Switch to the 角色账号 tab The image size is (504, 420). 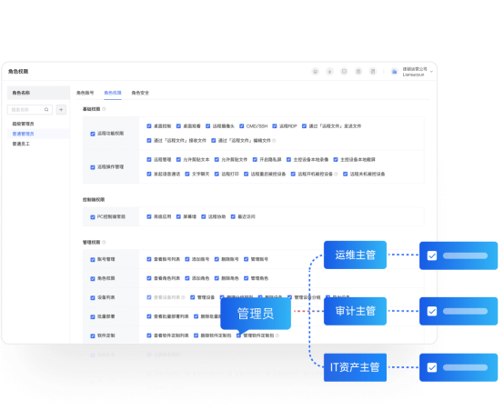click(x=86, y=93)
